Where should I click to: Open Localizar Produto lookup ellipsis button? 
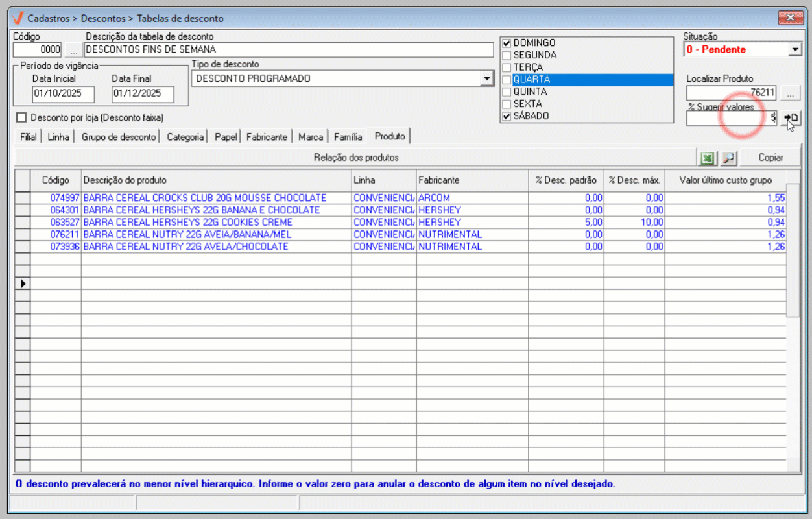click(x=789, y=93)
